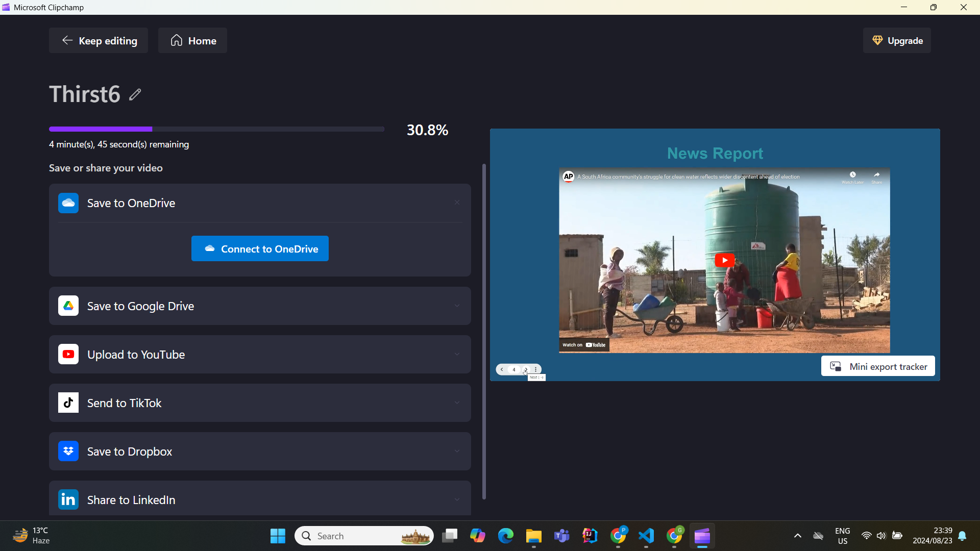
Task: Click the LinkedIn logo icon
Action: [x=68, y=499]
